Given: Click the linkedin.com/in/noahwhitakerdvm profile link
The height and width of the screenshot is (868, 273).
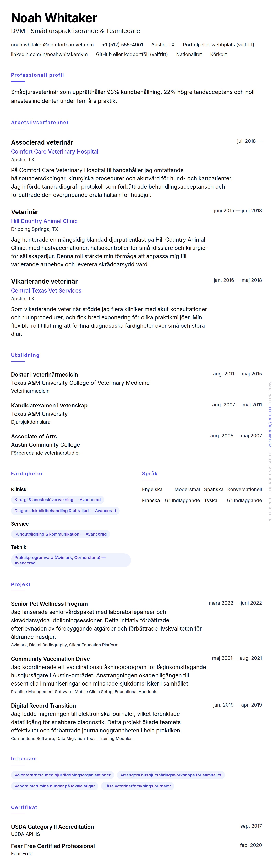Looking at the screenshot, I should (x=49, y=54).
